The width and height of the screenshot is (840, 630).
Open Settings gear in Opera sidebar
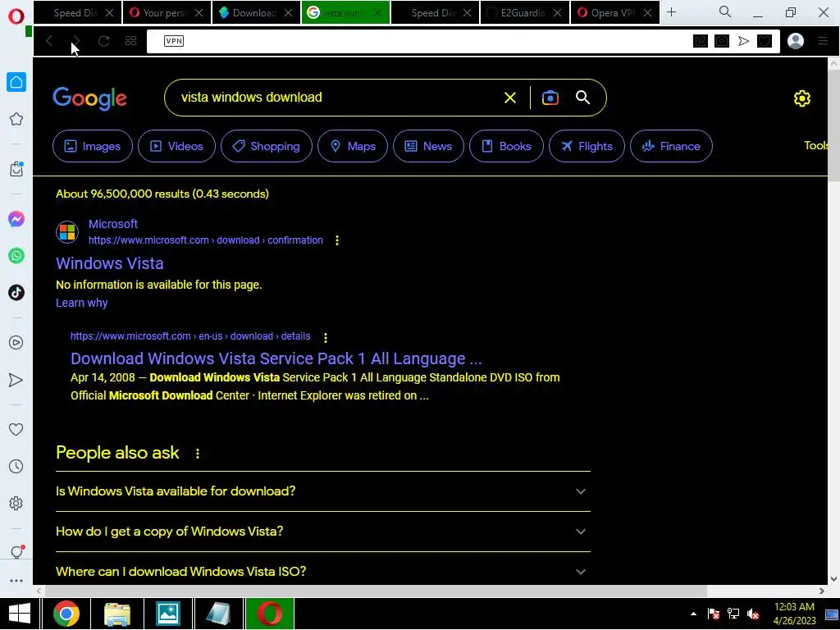(16, 503)
